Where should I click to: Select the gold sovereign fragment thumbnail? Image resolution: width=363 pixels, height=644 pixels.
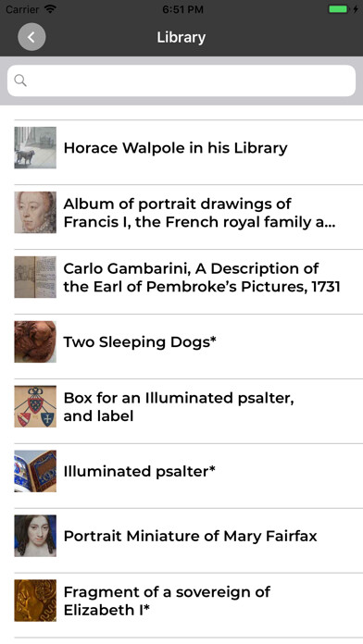35,601
